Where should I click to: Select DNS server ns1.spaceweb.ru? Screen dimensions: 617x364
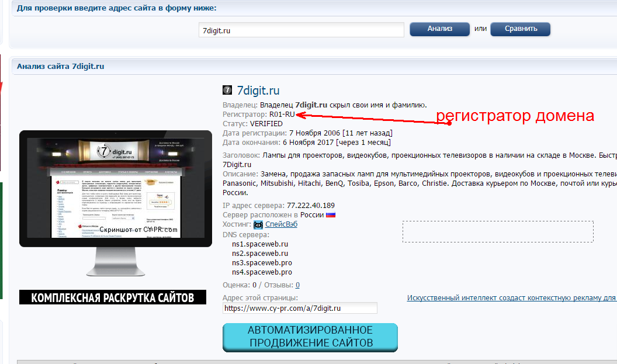(259, 244)
